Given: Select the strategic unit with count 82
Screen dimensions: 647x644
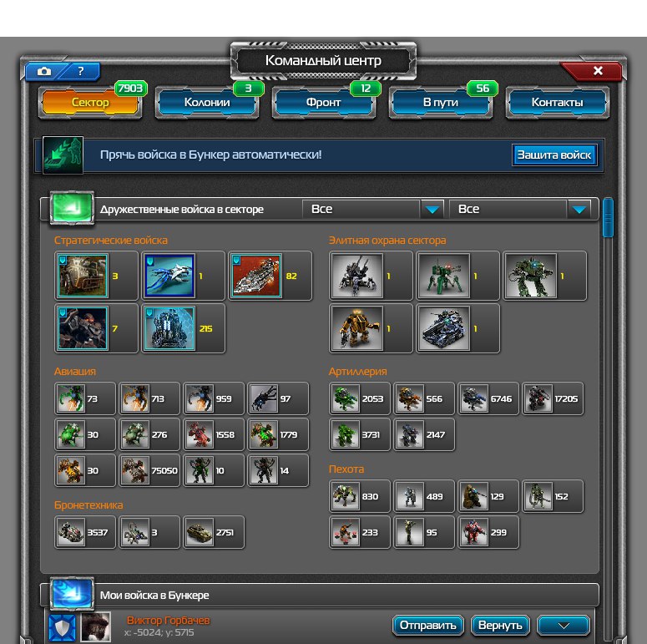Looking at the screenshot, I should tap(256, 276).
